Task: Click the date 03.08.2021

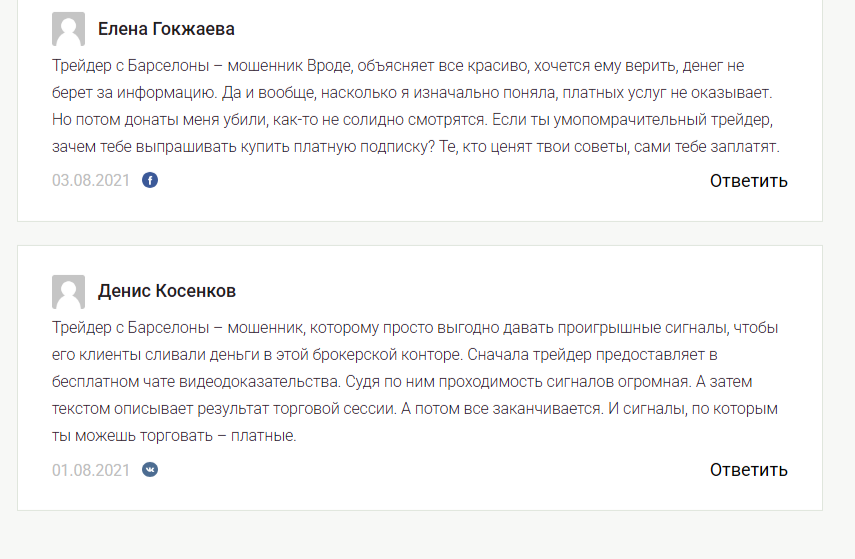Action: tap(91, 181)
